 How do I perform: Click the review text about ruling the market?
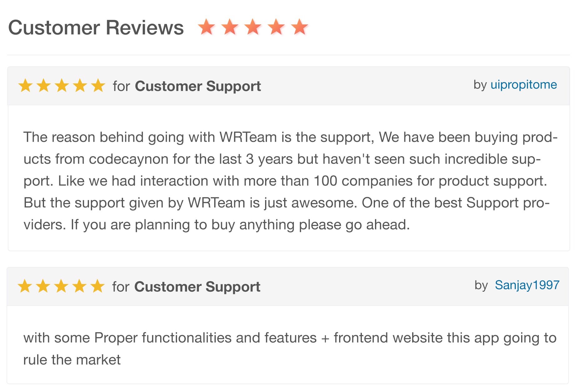[x=290, y=349]
